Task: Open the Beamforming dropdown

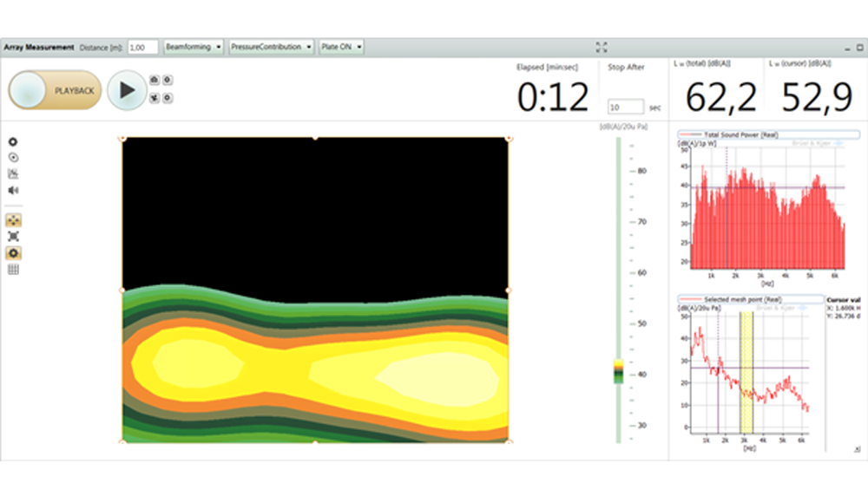Action: (x=194, y=47)
